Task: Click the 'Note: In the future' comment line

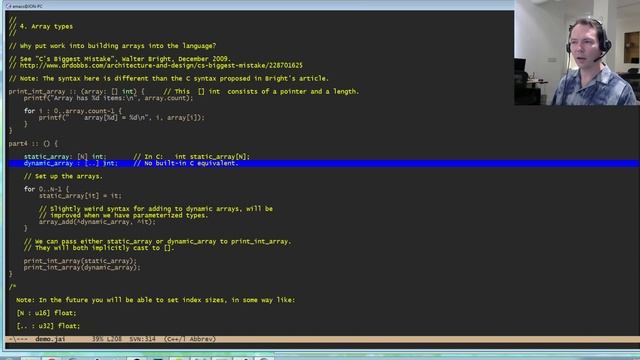Action: (x=156, y=300)
